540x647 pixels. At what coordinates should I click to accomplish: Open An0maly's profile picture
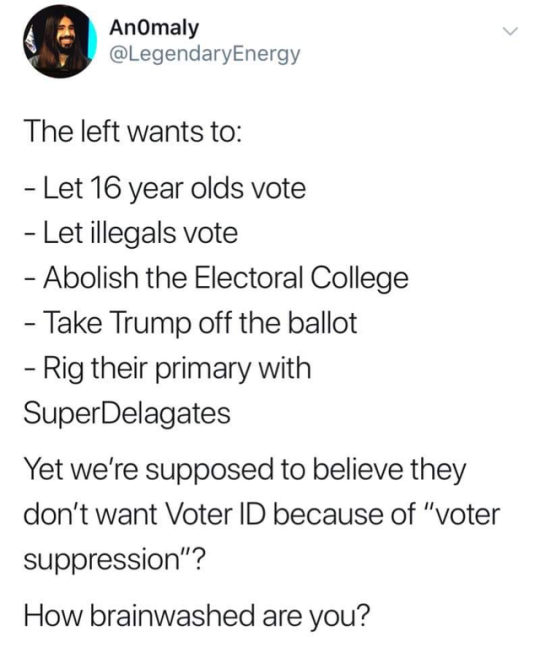60,42
